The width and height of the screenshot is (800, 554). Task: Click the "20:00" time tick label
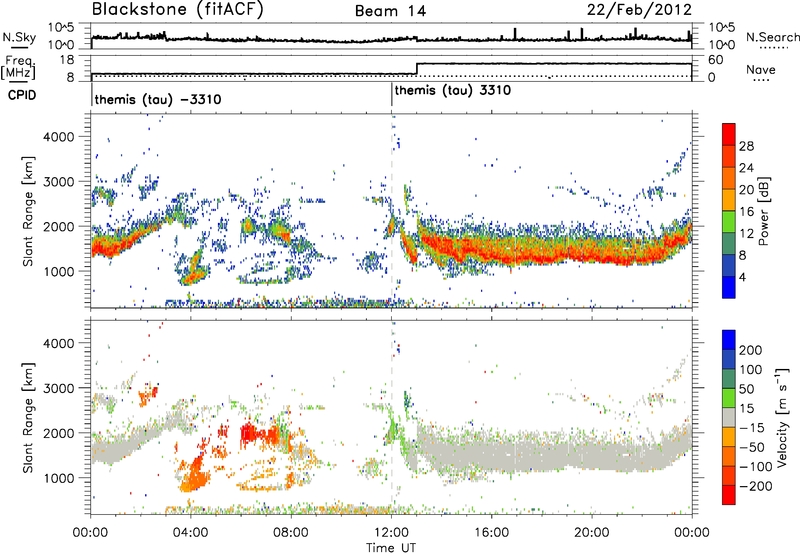[x=591, y=533]
